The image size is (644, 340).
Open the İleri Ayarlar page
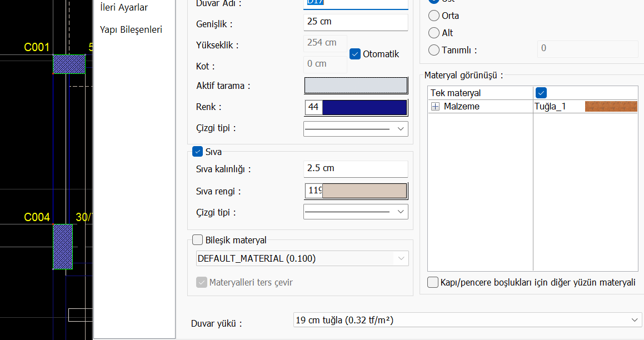point(123,8)
